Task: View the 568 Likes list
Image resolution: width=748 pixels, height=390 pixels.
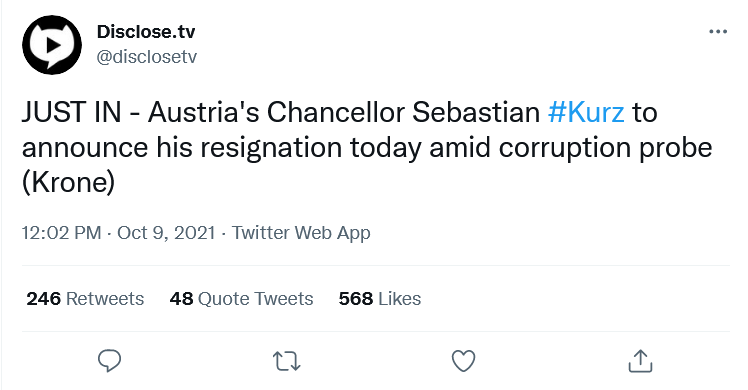Action: click(380, 298)
